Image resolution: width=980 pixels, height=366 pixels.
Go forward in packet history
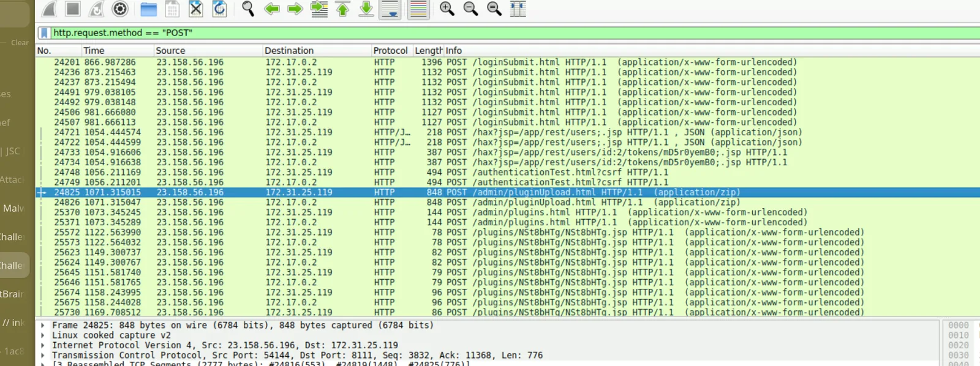(x=295, y=9)
